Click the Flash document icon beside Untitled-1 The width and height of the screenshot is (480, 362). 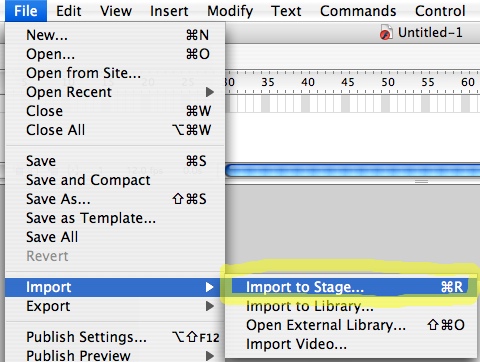click(x=386, y=33)
